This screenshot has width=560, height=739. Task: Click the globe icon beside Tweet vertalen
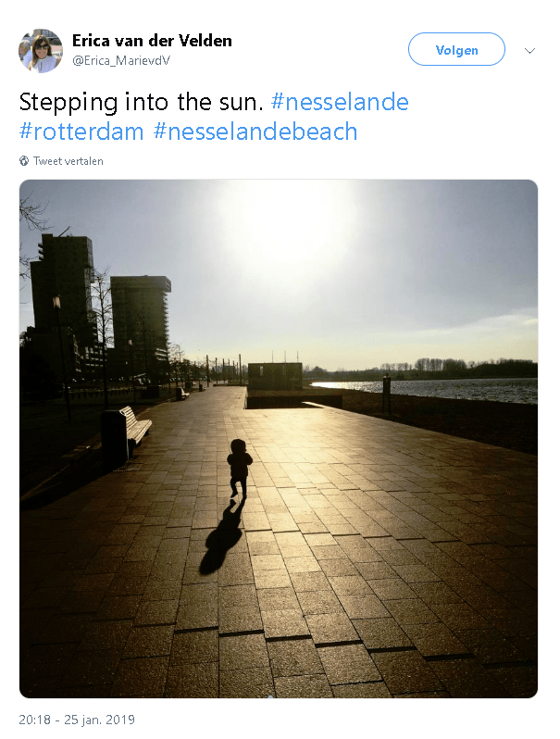pyautogui.click(x=24, y=161)
